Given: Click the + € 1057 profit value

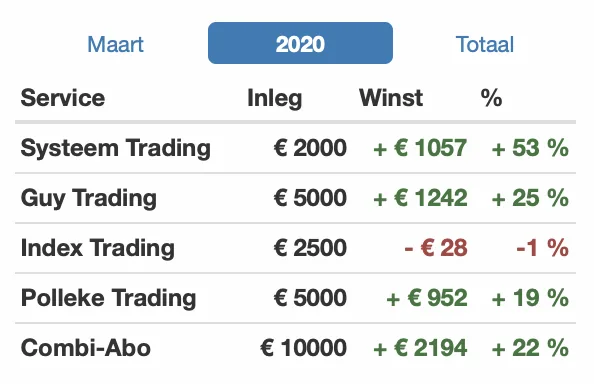Looking at the screenshot, I should (x=420, y=148).
